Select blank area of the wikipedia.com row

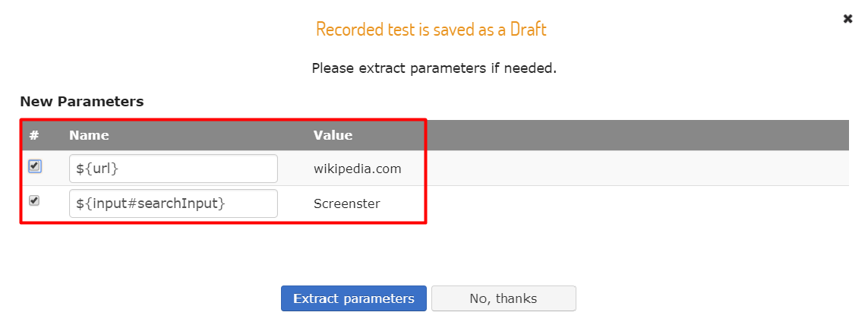tap(636, 169)
